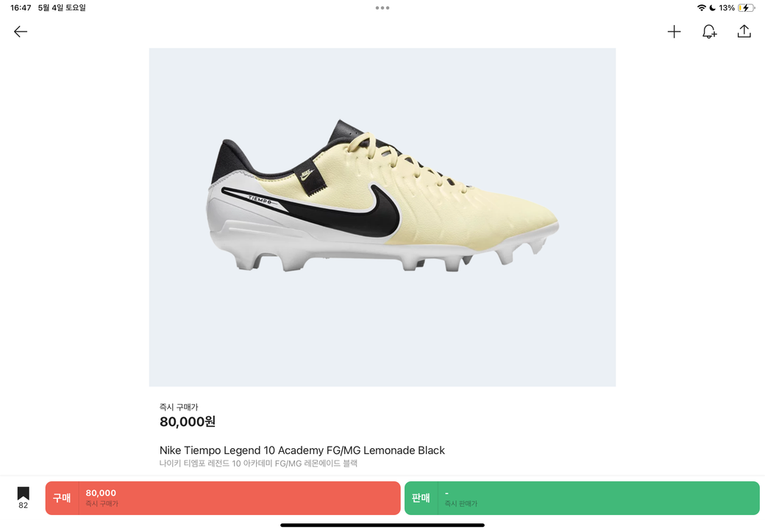Tap the back arrow icon

21,32
